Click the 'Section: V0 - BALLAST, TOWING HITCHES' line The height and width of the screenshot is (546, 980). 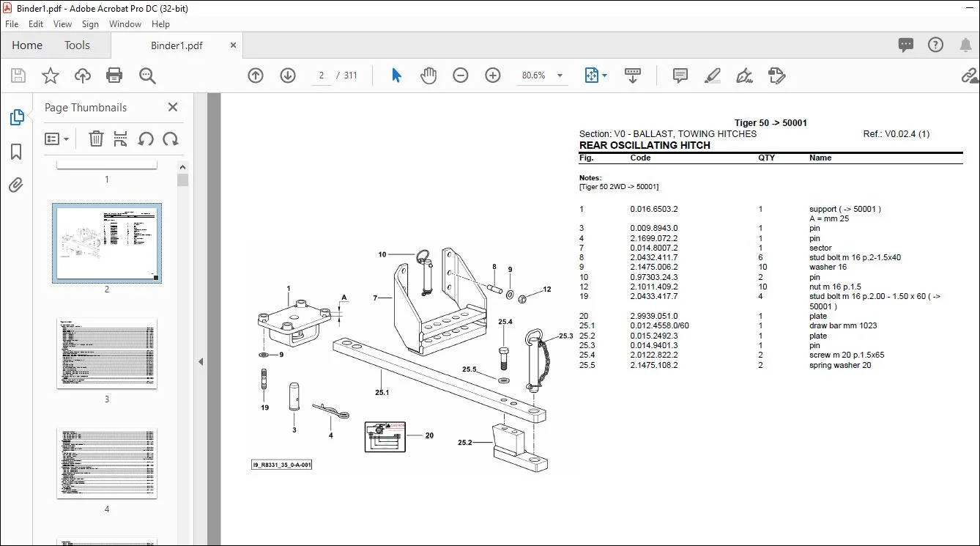[x=668, y=134]
